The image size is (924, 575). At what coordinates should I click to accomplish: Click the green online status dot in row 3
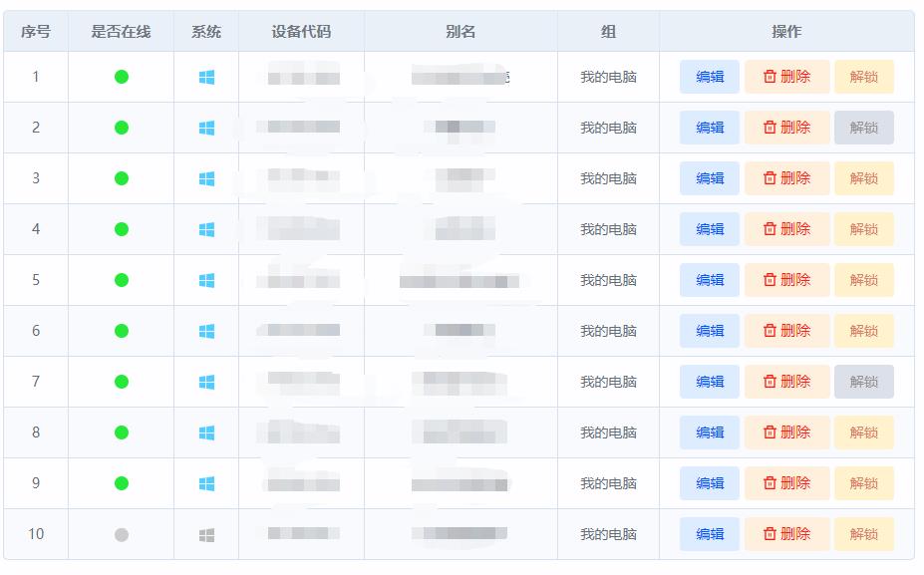tap(122, 178)
